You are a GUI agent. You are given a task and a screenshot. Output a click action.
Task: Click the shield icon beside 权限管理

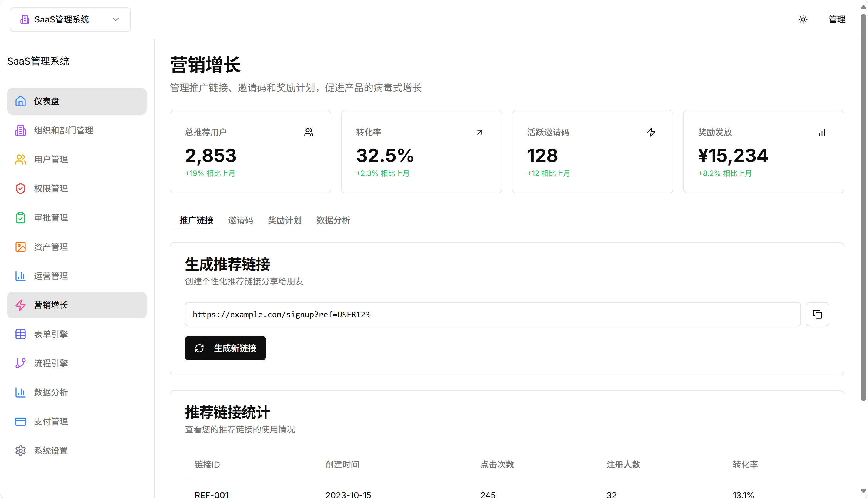[x=21, y=188]
